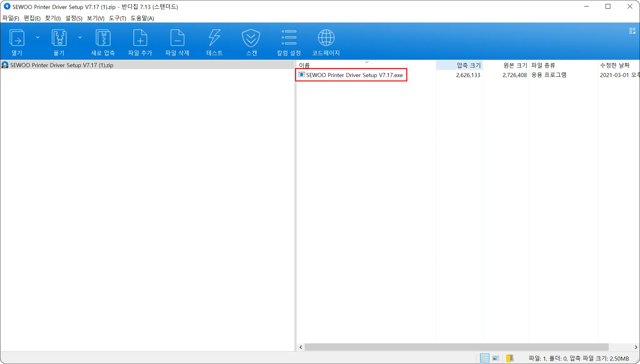Click the 스캔 (Scan) shield icon

(251, 38)
